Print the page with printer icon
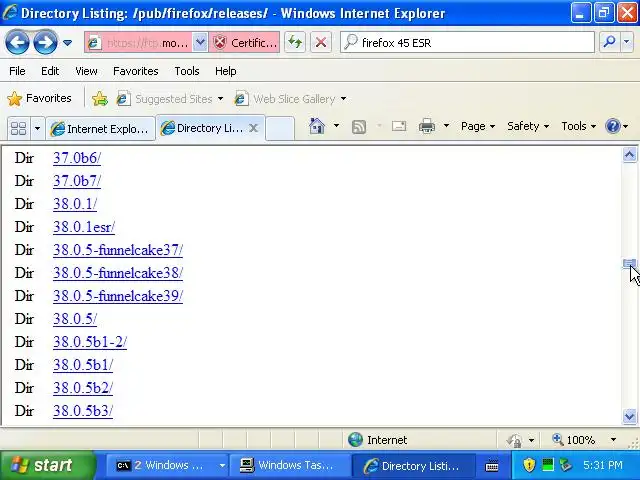This screenshot has width=640, height=480. 427,126
